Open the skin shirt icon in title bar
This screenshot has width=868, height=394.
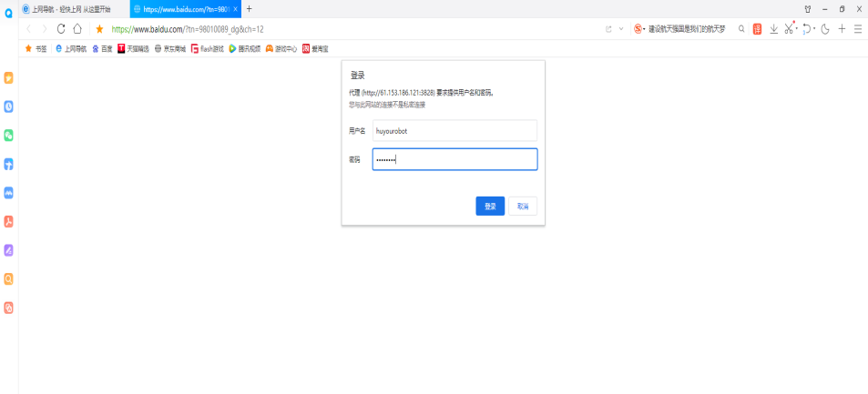coord(808,9)
